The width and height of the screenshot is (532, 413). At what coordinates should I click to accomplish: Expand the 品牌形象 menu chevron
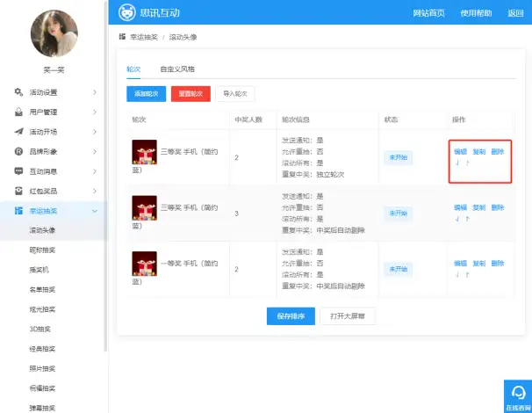95,151
